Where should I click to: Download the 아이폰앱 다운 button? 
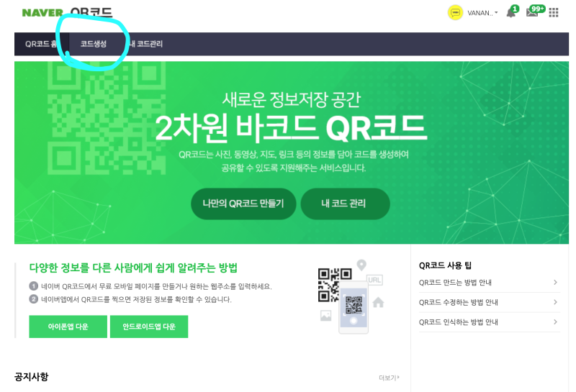[68, 327]
